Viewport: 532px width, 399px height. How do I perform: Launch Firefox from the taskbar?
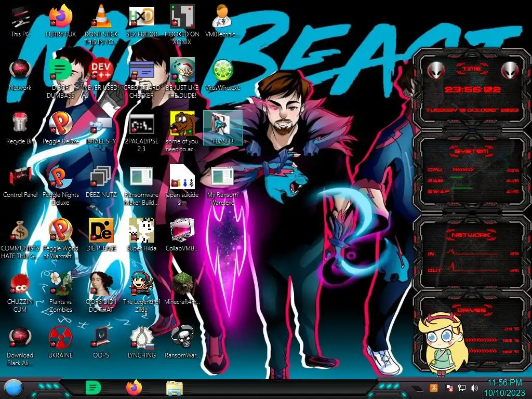pos(134,388)
